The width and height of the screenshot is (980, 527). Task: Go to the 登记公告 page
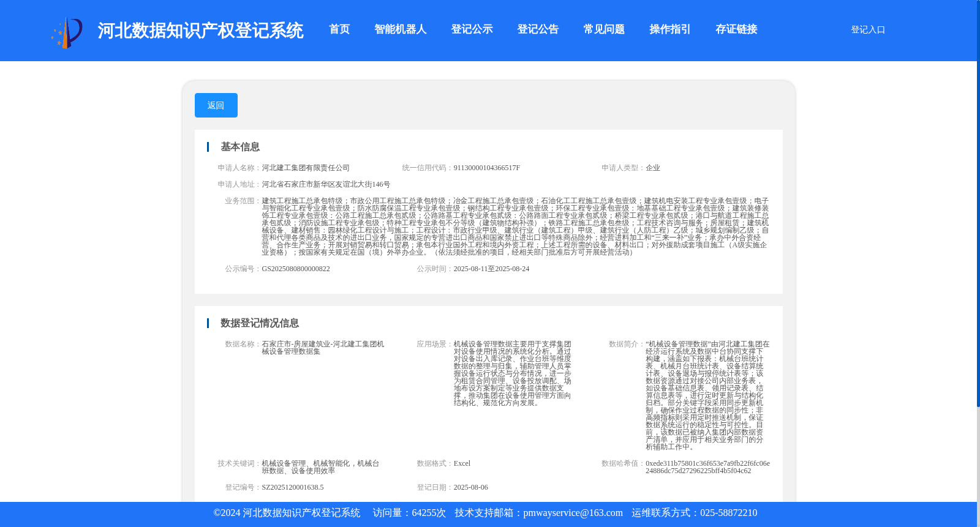click(538, 29)
